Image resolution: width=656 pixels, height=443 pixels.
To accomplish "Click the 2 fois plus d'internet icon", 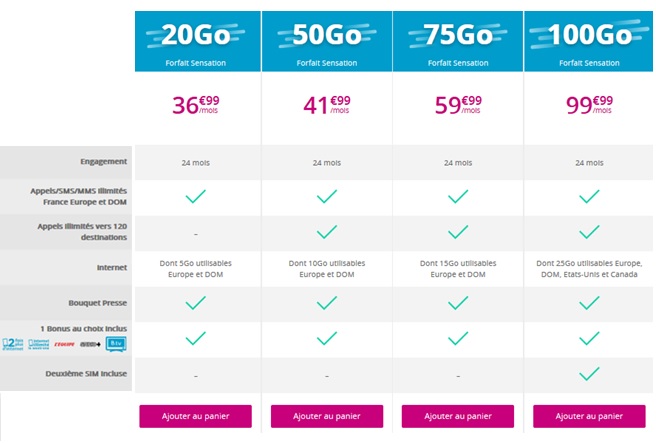I will tap(12, 345).
